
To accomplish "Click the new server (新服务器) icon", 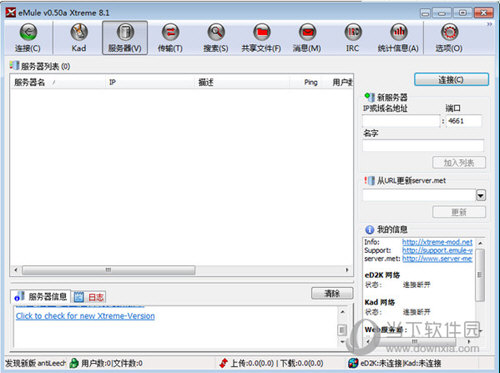I will (369, 97).
